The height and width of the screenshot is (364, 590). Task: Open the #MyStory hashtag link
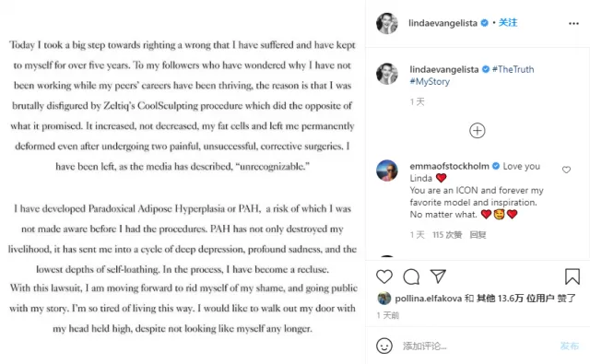[x=430, y=82]
